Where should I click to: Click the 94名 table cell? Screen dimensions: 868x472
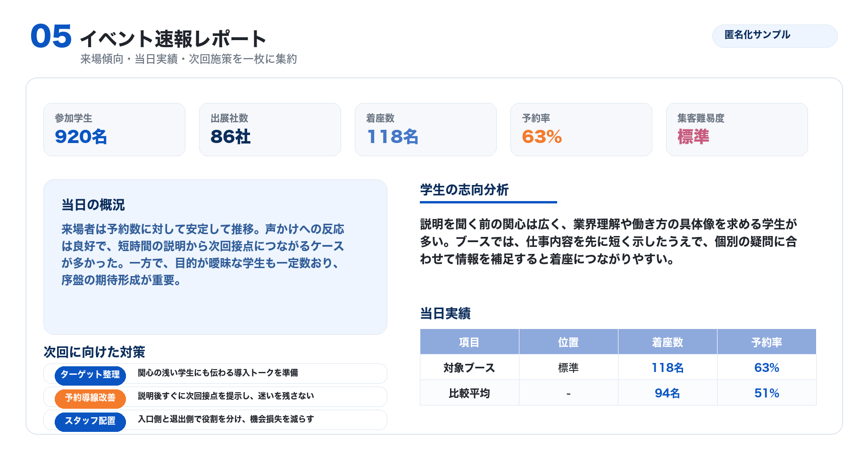point(668,393)
